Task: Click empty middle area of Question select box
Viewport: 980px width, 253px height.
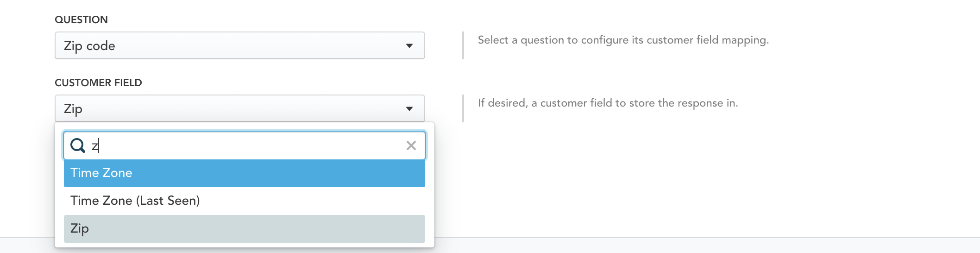Action: (x=255, y=46)
